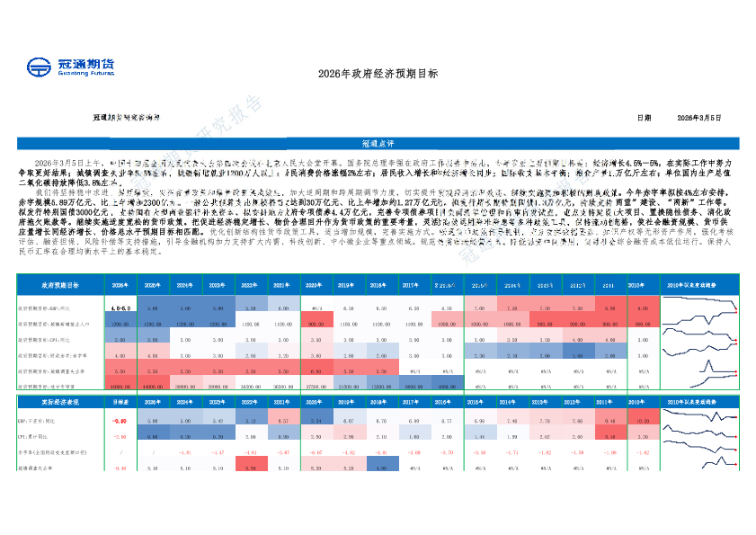Select the 财政赤字:赤字率 target row label

point(59,354)
